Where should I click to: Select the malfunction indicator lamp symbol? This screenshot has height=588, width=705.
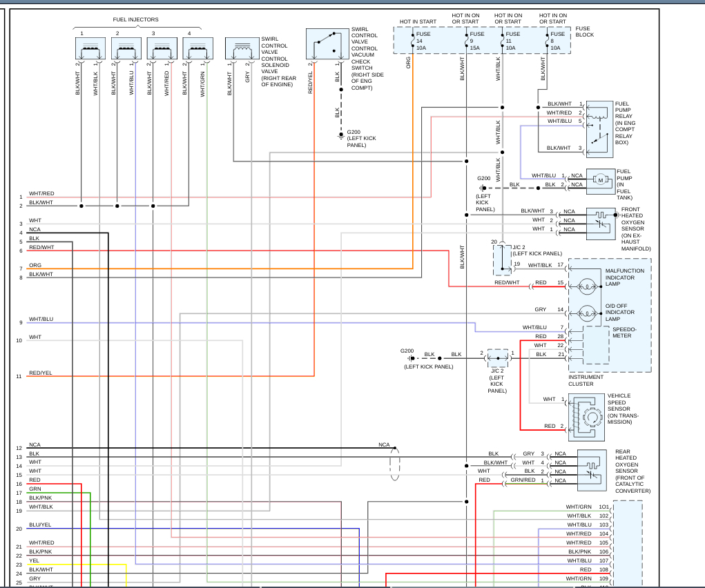pos(586,286)
